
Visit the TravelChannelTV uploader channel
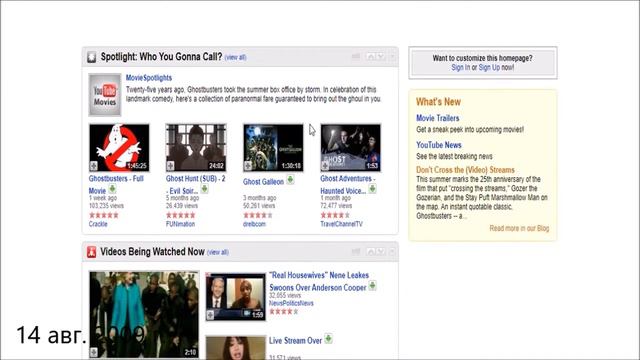[x=341, y=224]
